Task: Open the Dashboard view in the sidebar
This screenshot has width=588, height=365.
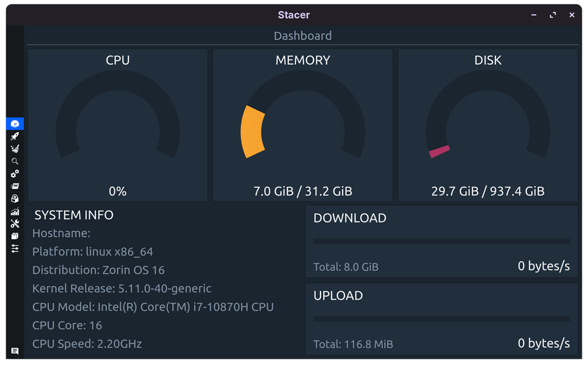Action: tap(14, 124)
